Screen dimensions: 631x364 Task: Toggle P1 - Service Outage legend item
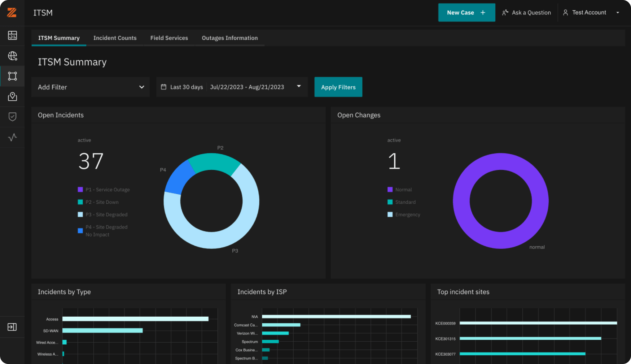(x=104, y=189)
